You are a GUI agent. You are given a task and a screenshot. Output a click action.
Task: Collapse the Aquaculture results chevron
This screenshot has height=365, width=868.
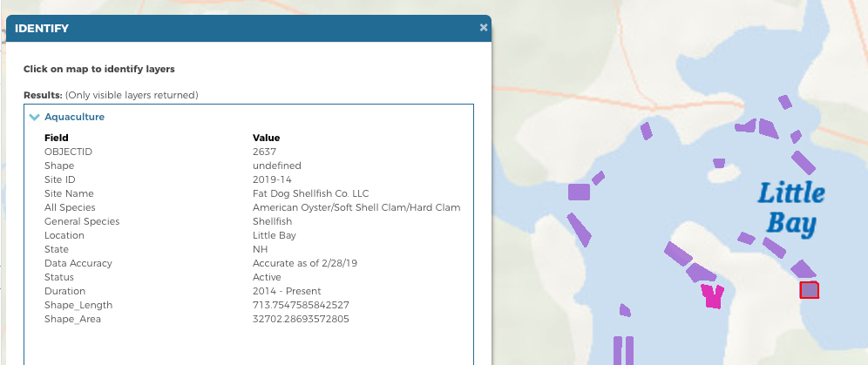click(x=35, y=118)
